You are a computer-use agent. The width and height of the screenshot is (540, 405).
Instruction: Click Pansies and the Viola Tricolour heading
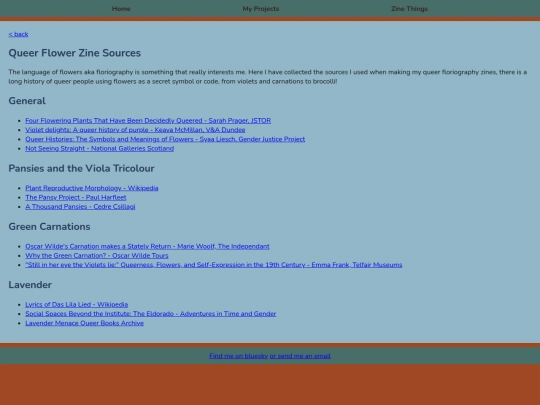(81, 168)
